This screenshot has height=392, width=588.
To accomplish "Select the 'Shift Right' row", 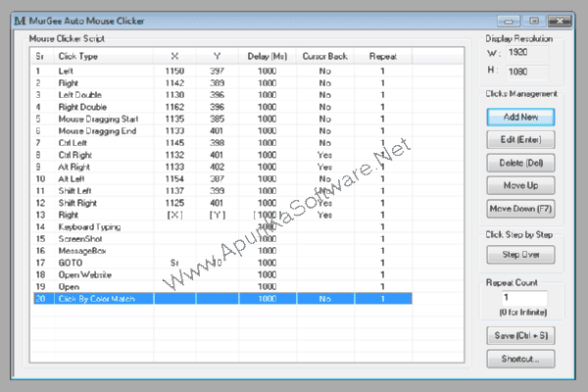I will [x=222, y=203].
